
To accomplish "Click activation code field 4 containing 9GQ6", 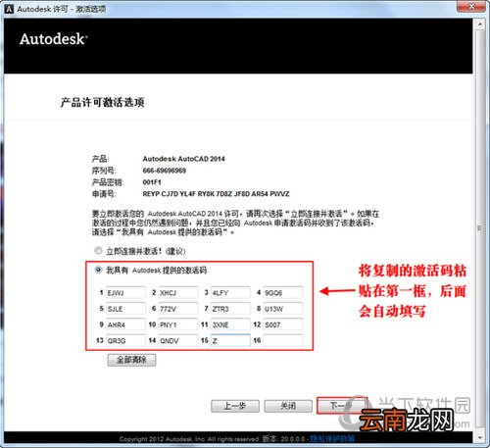I will coord(283,292).
